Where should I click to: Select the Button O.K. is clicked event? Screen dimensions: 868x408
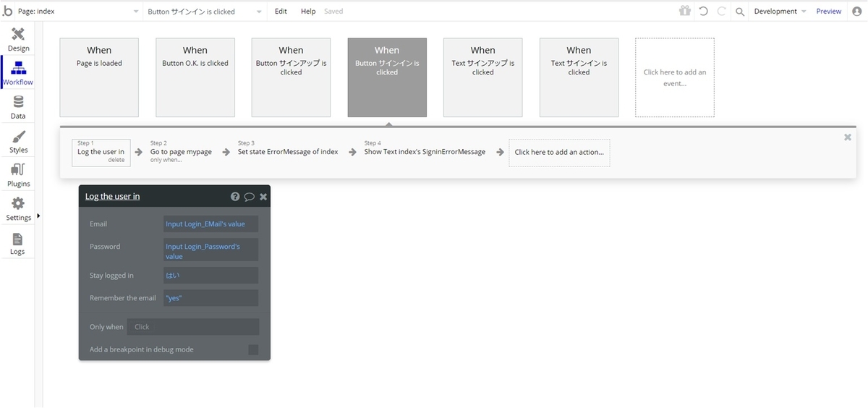(x=195, y=77)
